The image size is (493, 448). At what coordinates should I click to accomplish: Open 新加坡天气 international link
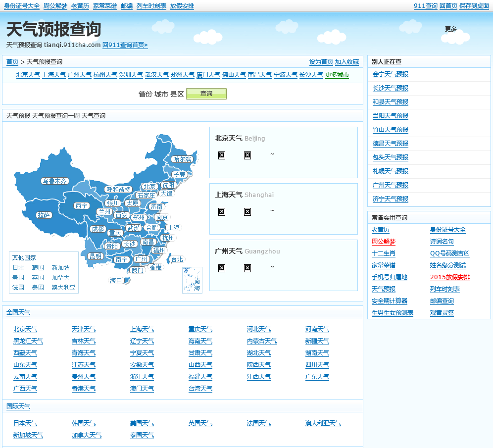click(28, 436)
